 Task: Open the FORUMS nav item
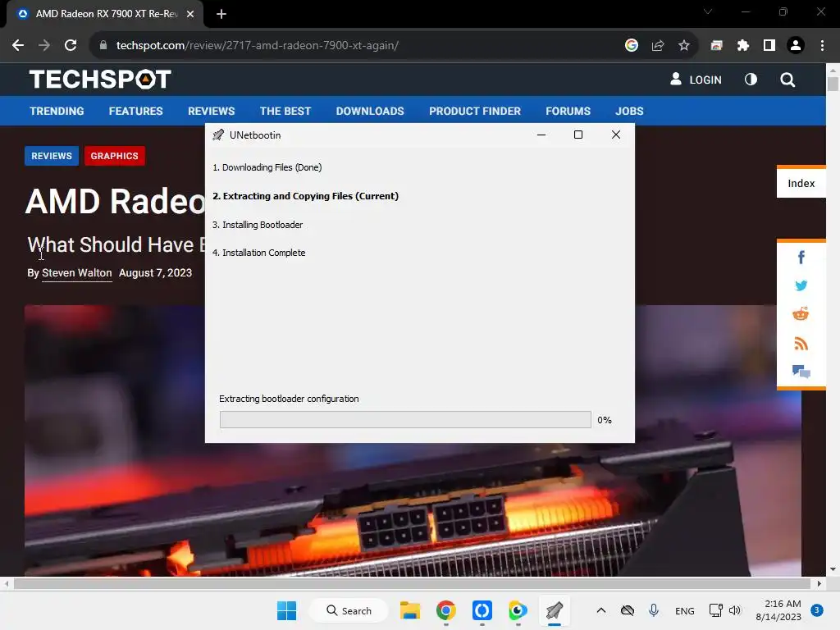(x=568, y=111)
